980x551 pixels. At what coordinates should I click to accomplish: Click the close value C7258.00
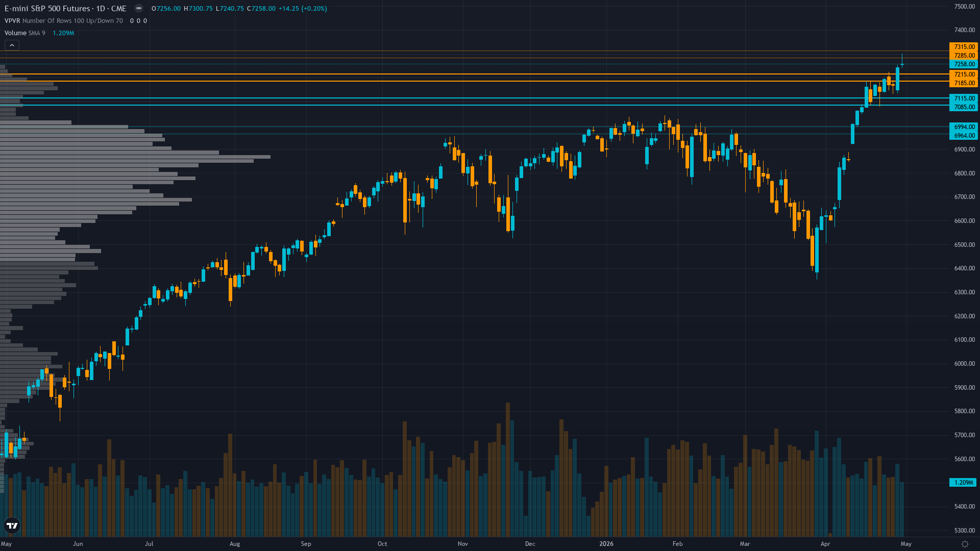pyautogui.click(x=261, y=8)
